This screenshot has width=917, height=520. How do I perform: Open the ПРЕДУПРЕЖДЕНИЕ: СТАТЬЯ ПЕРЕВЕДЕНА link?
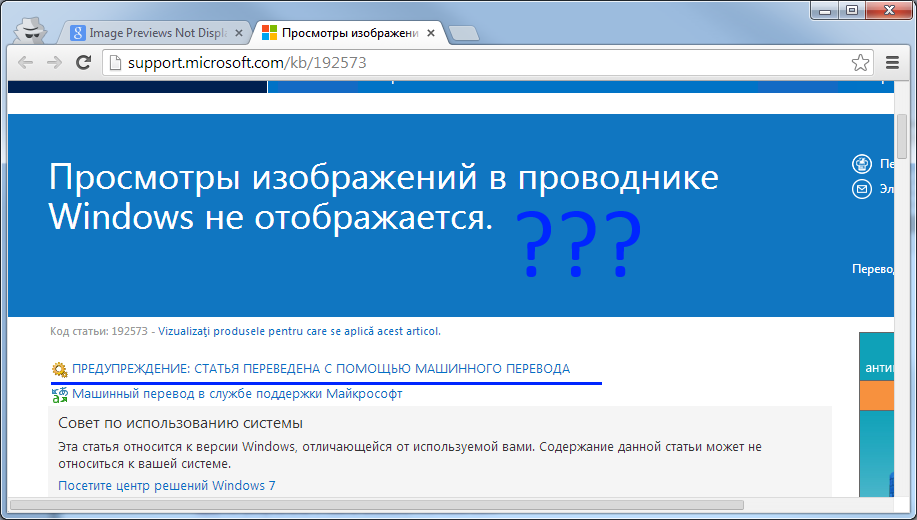[321, 369]
